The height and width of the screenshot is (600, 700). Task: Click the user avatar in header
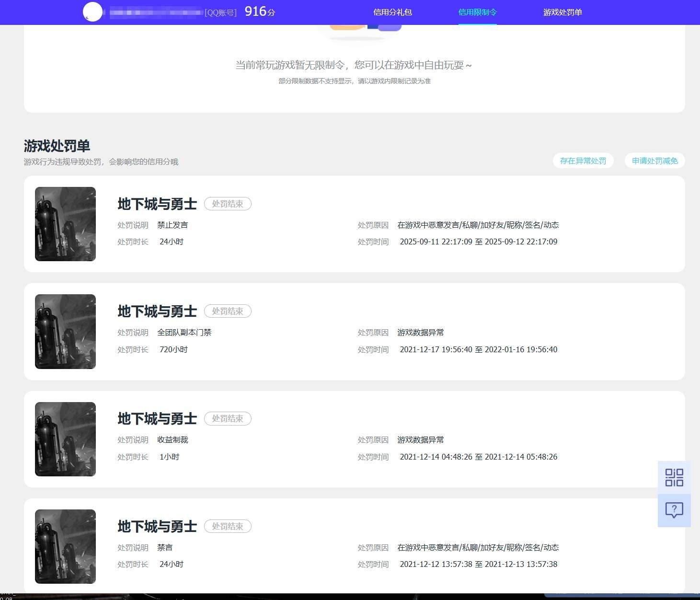93,12
